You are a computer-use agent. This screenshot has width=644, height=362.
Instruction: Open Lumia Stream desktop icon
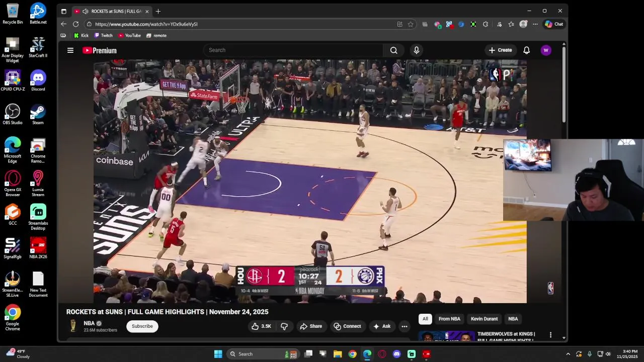tap(38, 184)
